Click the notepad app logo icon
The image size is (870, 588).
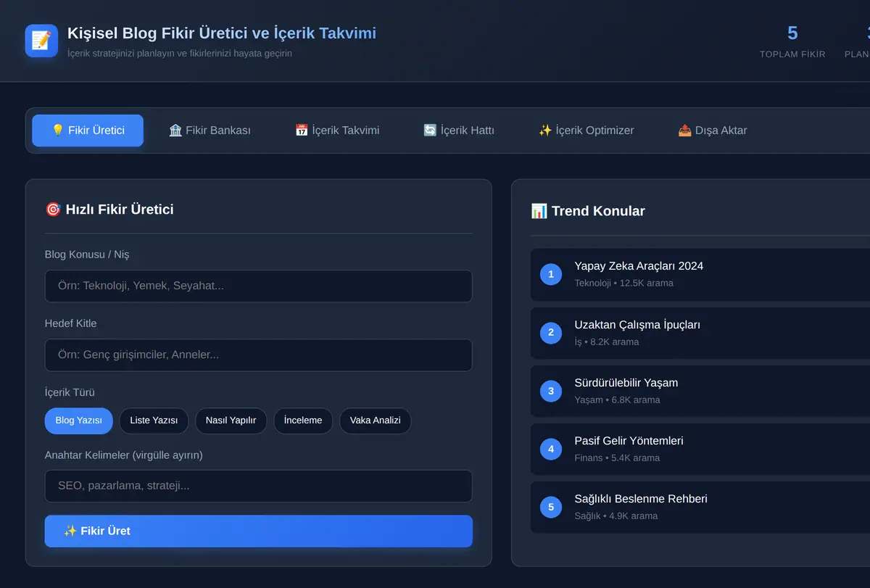coord(41,41)
